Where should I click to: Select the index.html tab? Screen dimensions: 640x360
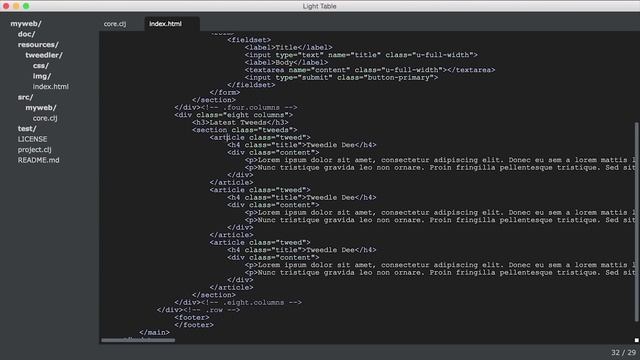tap(165, 24)
